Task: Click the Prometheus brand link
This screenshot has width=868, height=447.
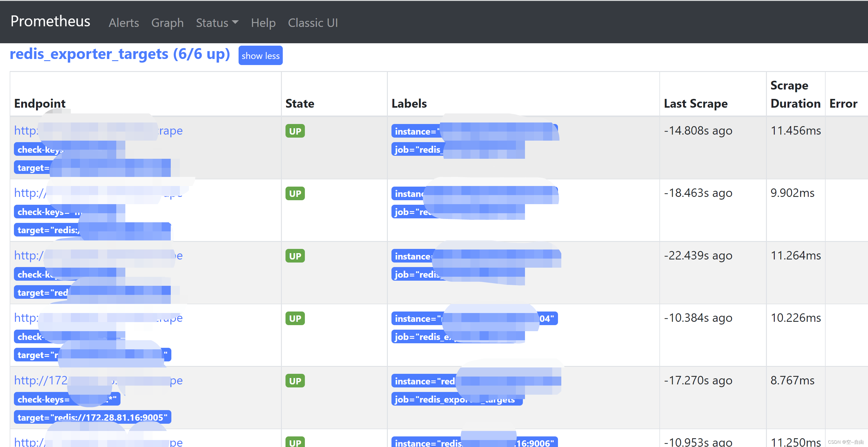Action: [x=50, y=21]
